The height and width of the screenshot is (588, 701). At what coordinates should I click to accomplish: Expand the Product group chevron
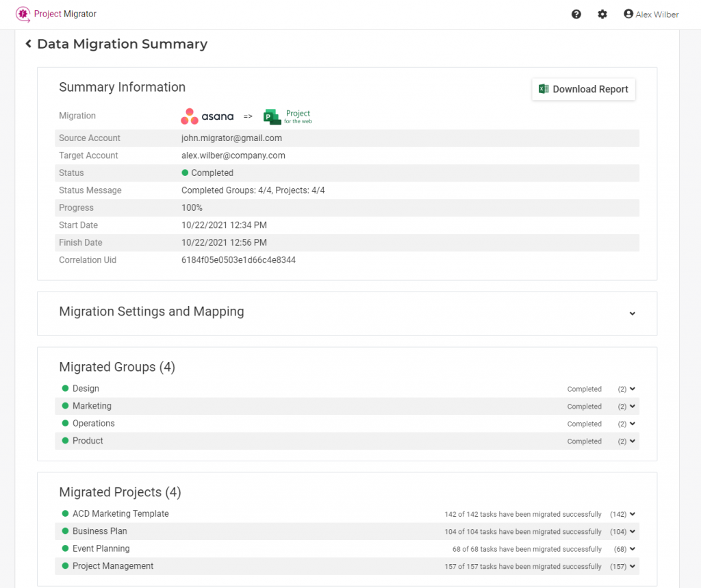click(x=633, y=442)
